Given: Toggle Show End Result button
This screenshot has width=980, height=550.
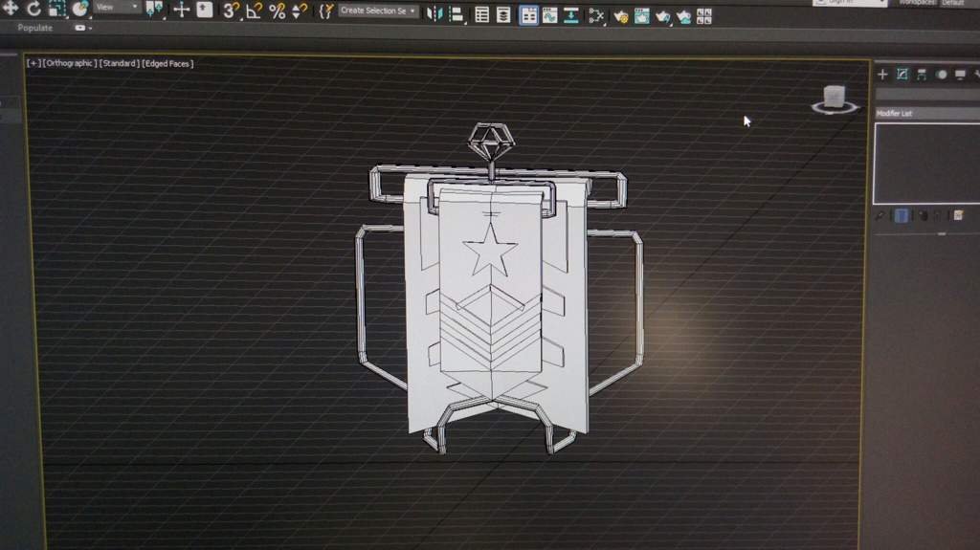Looking at the screenshot, I should (902, 215).
